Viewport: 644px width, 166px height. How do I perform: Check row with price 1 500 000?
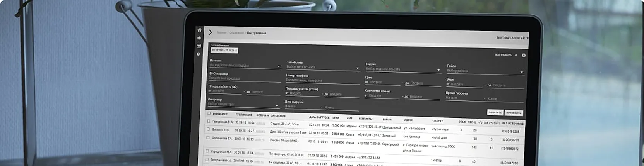click(x=209, y=121)
